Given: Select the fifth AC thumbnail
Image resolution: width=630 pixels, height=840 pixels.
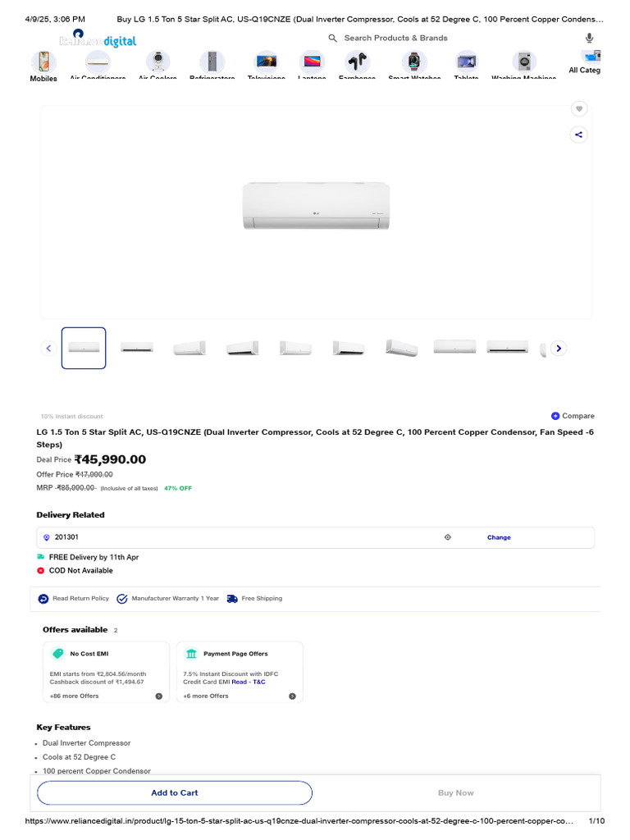Looking at the screenshot, I should (295, 348).
